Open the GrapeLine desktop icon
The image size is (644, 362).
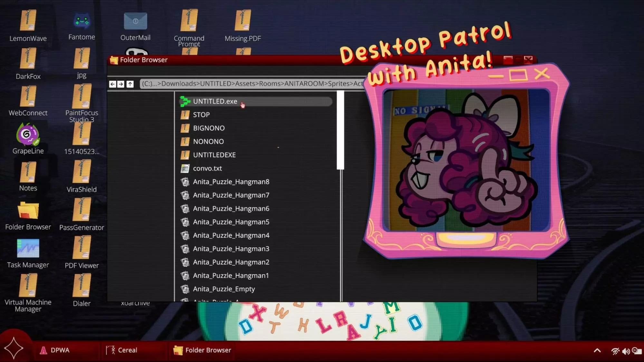tap(28, 135)
